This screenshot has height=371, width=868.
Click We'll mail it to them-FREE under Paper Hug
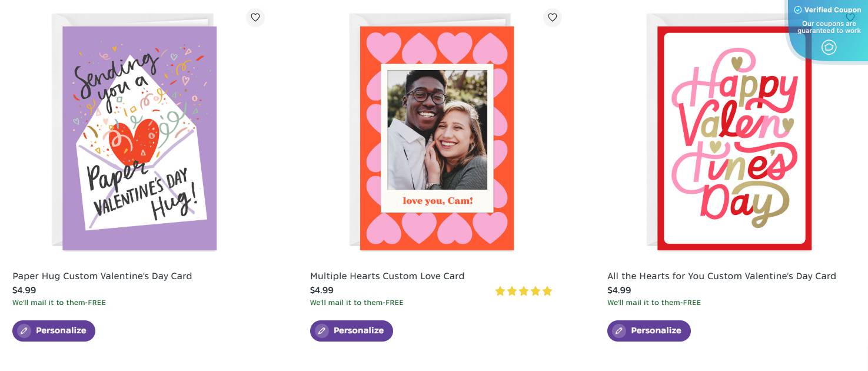(58, 302)
